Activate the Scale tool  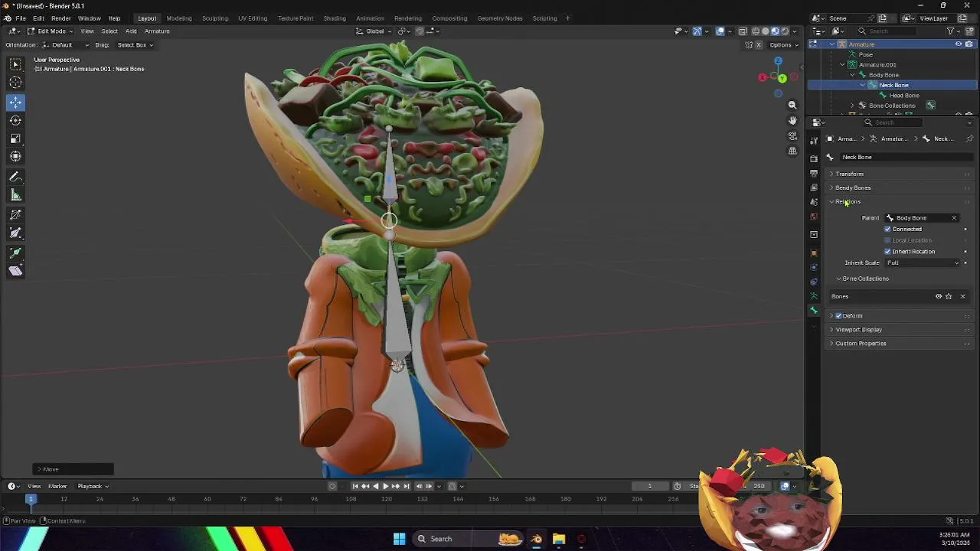[x=15, y=139]
